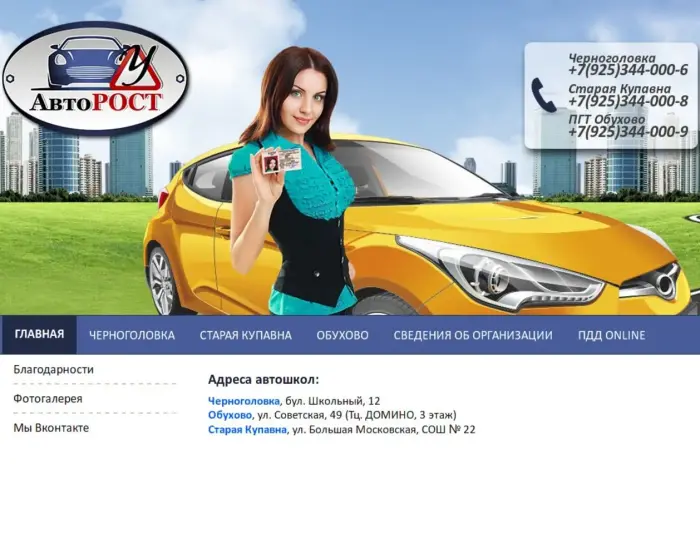Image resolution: width=700 pixels, height=534 pixels.
Task: Open the ЧЕРНОГОЛОВКА menu item
Action: coord(132,335)
